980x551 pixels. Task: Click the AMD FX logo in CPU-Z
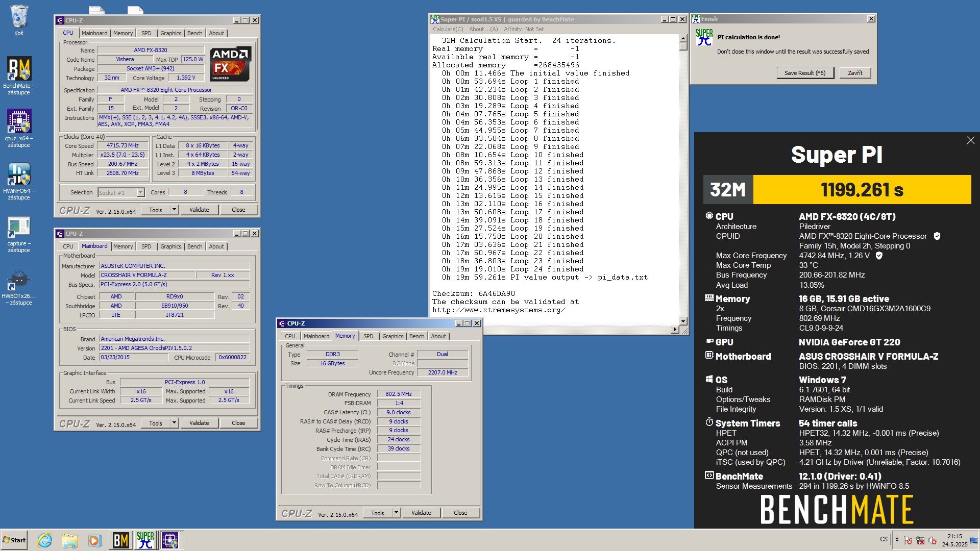click(230, 64)
